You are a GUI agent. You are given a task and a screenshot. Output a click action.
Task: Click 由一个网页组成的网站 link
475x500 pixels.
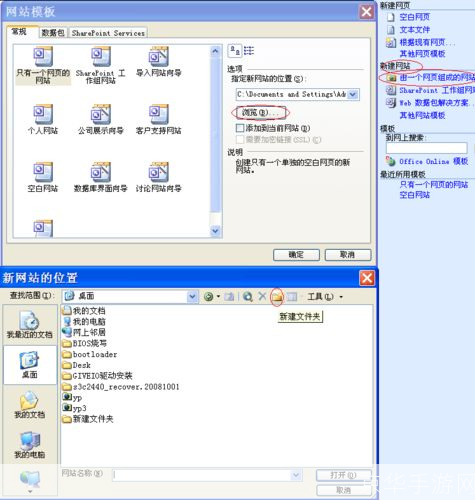tap(437, 77)
